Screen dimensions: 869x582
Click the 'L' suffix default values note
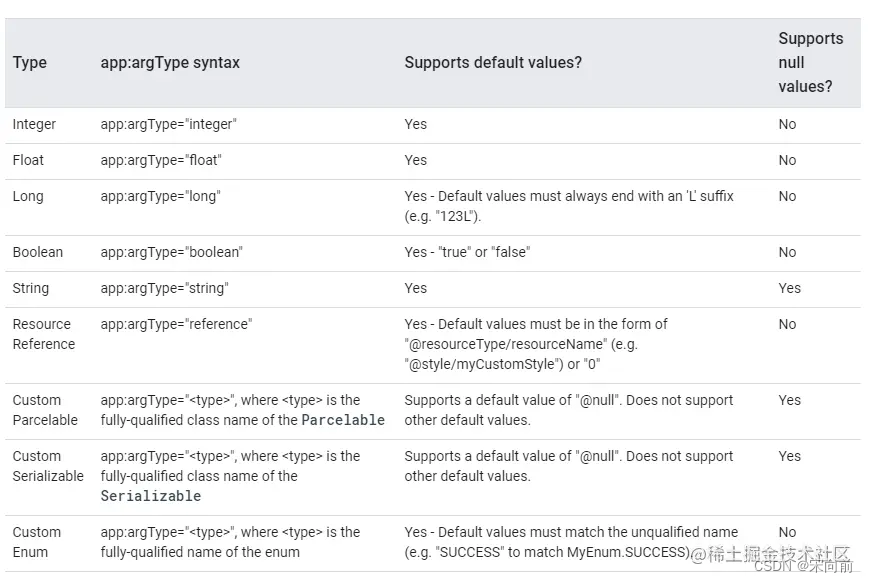569,206
